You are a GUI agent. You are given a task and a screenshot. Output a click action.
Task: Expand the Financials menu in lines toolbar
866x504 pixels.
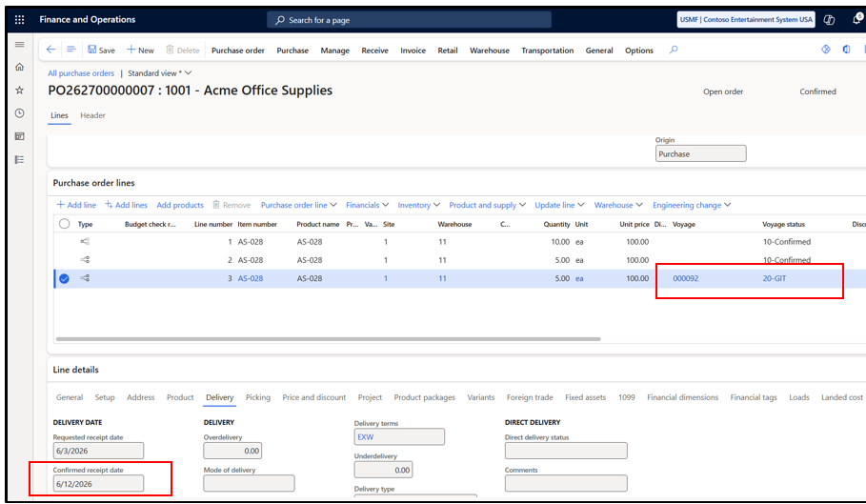point(368,205)
